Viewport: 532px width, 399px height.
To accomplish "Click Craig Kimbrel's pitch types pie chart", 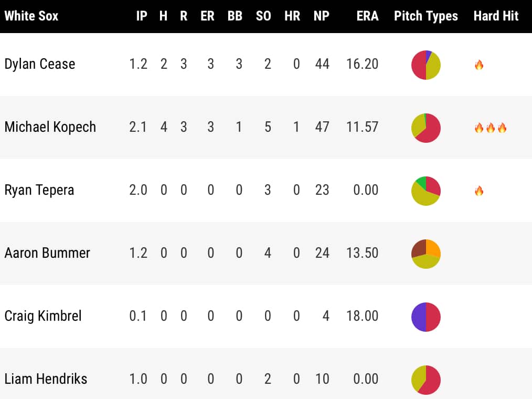I will click(425, 317).
